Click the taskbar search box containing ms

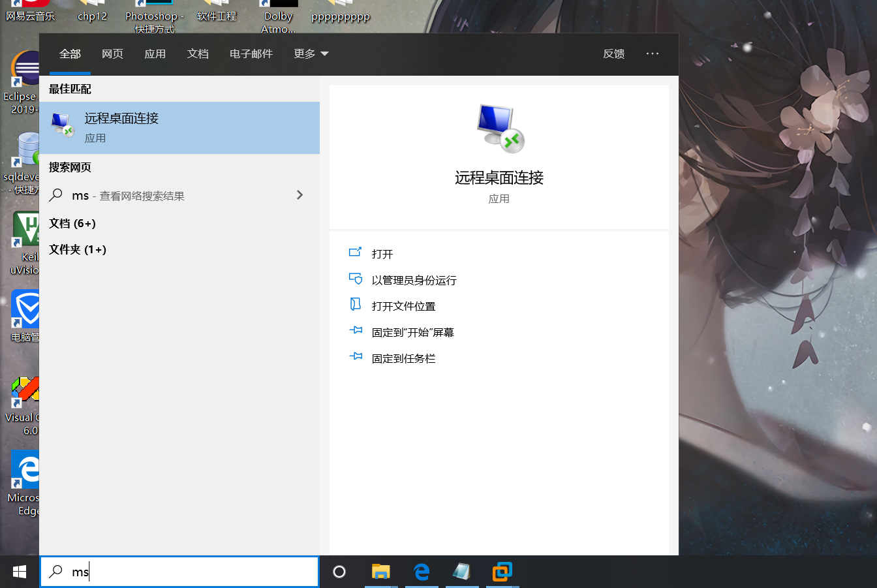(x=179, y=572)
